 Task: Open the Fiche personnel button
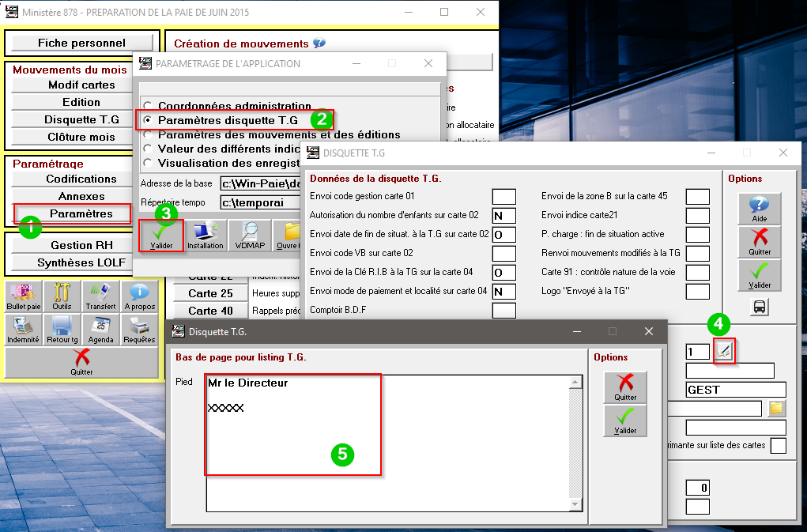[x=81, y=43]
